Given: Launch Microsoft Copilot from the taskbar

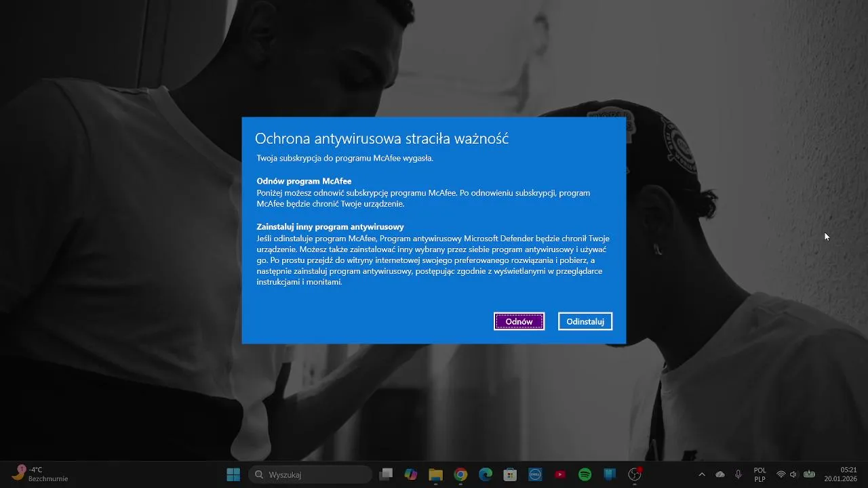Looking at the screenshot, I should (411, 474).
